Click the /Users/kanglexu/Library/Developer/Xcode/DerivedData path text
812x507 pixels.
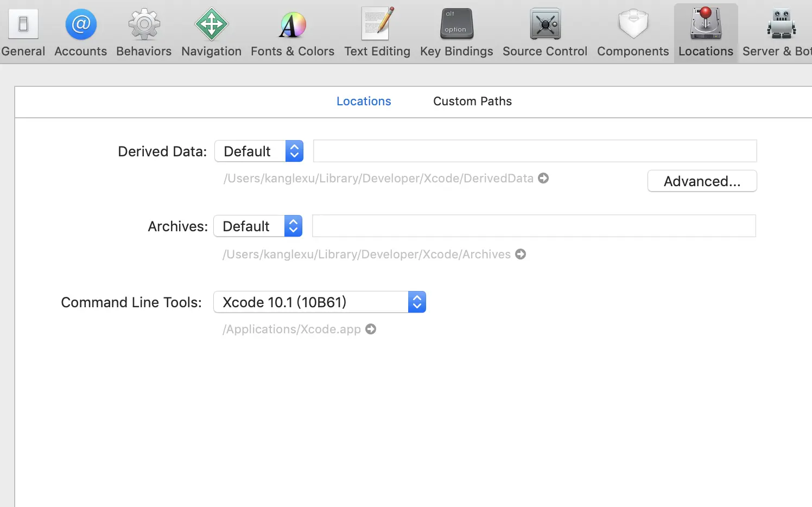[x=378, y=178]
